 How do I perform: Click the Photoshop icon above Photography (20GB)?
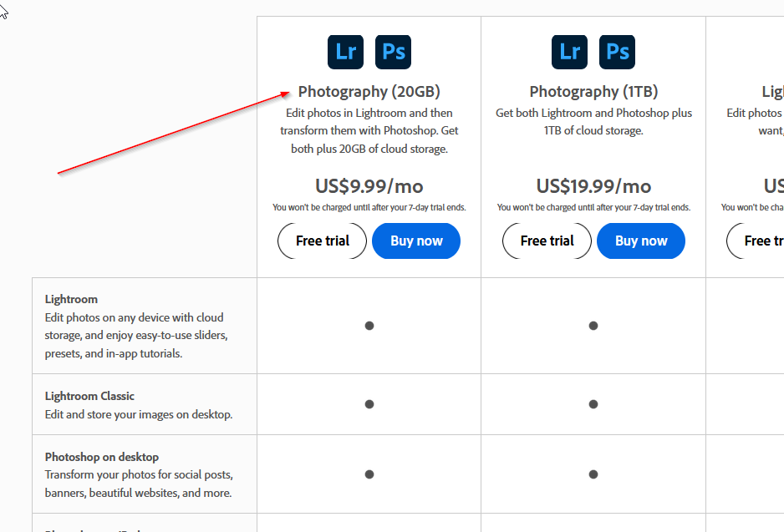(x=393, y=52)
